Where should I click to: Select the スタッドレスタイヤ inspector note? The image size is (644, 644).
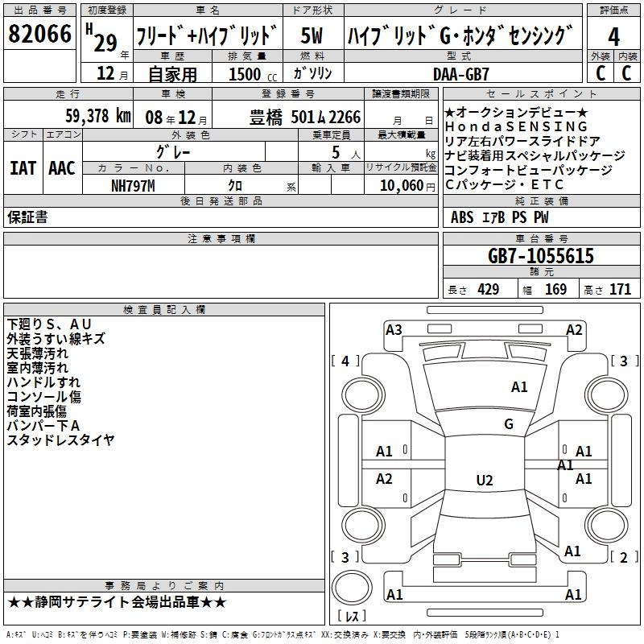[60, 440]
